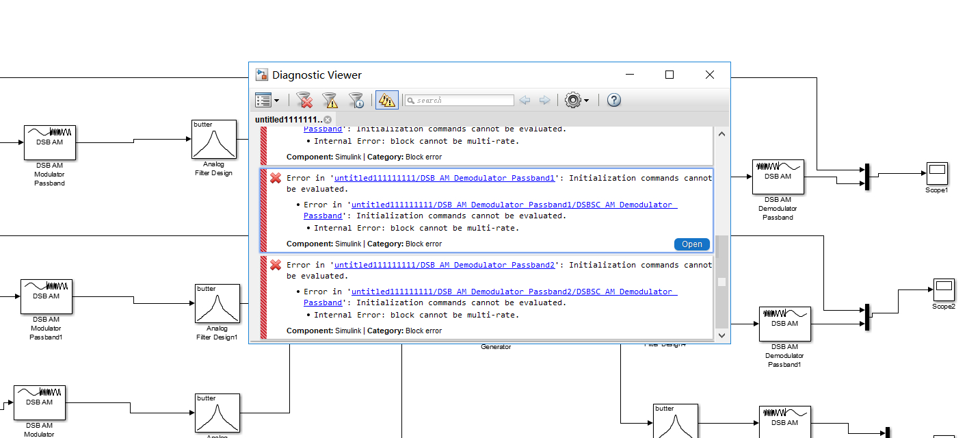Select the DSB AM Demodulator Passband block

pos(778,177)
